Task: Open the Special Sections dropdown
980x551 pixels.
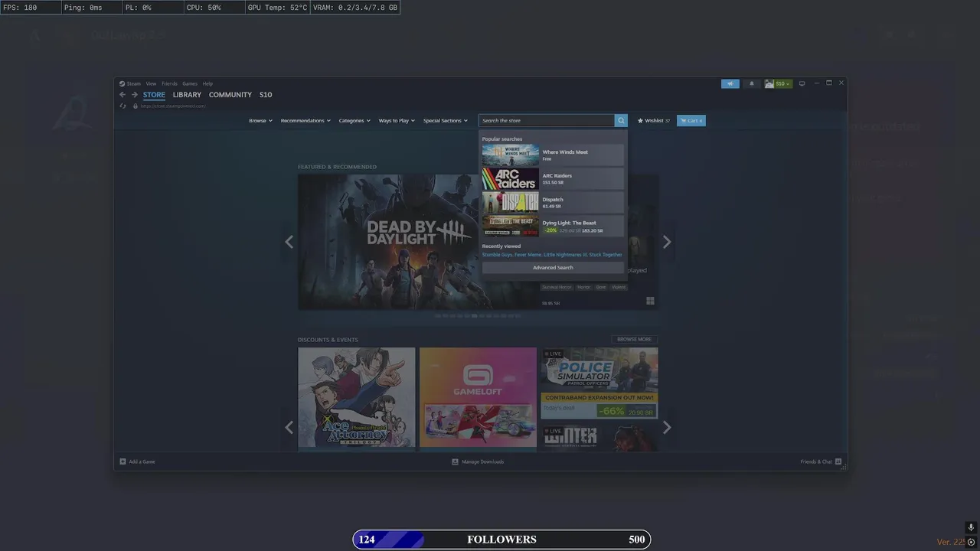Action: click(445, 120)
